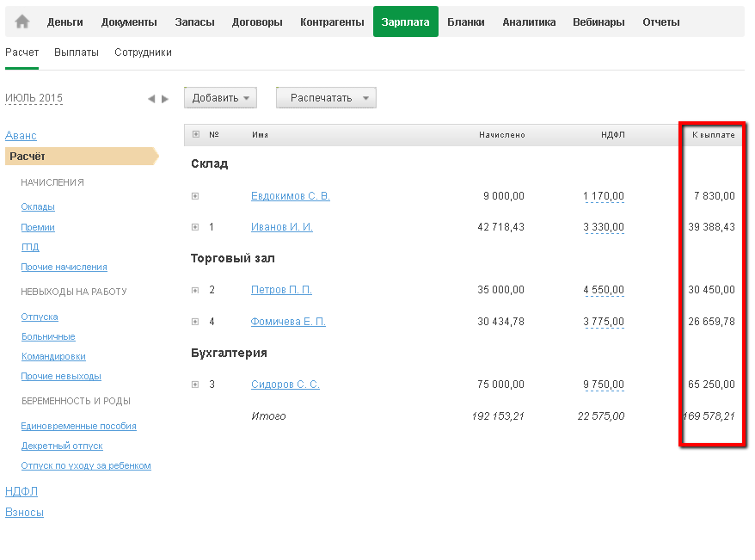Open the Распечатать dropdown

point(326,98)
